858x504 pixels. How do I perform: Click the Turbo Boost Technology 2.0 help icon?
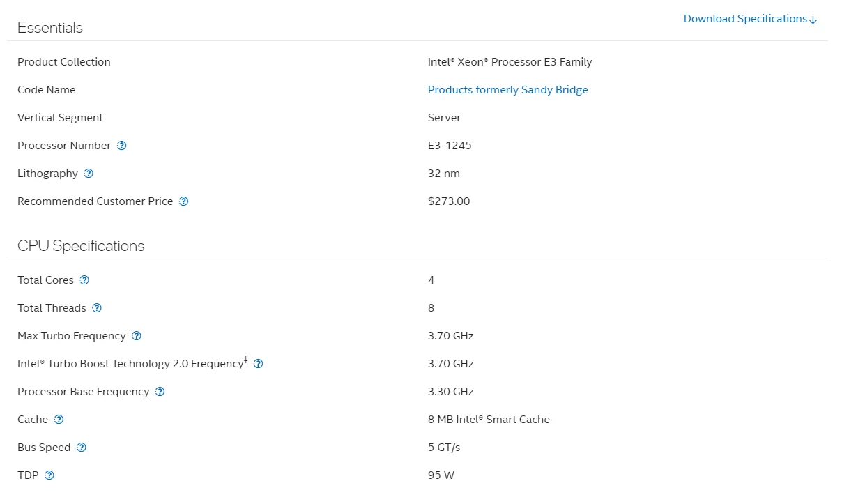tap(259, 364)
